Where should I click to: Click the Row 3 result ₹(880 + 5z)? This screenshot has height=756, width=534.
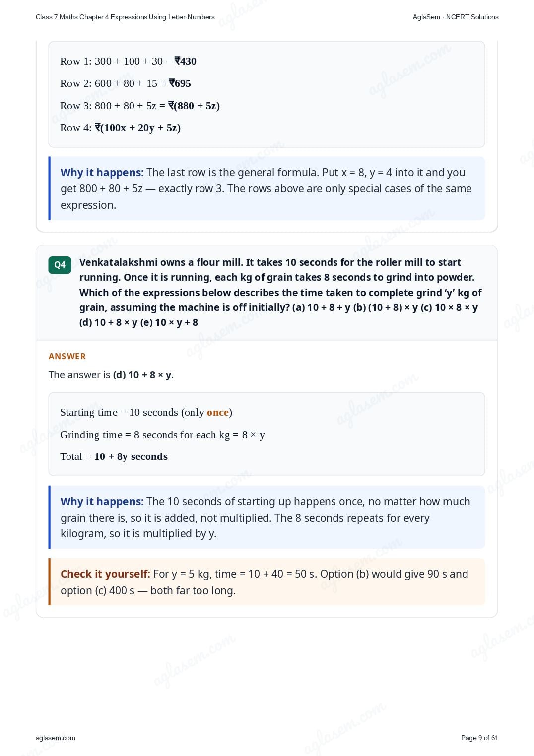194,106
